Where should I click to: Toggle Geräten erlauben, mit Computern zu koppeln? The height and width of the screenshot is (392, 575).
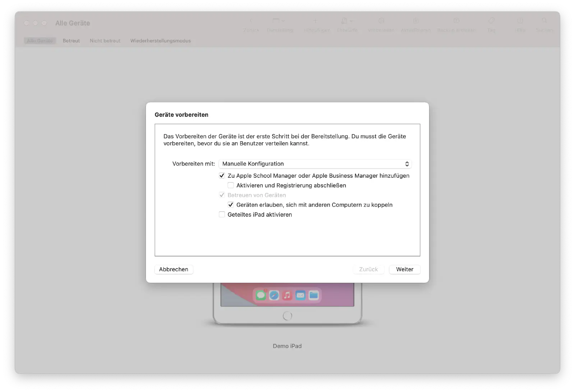231,205
